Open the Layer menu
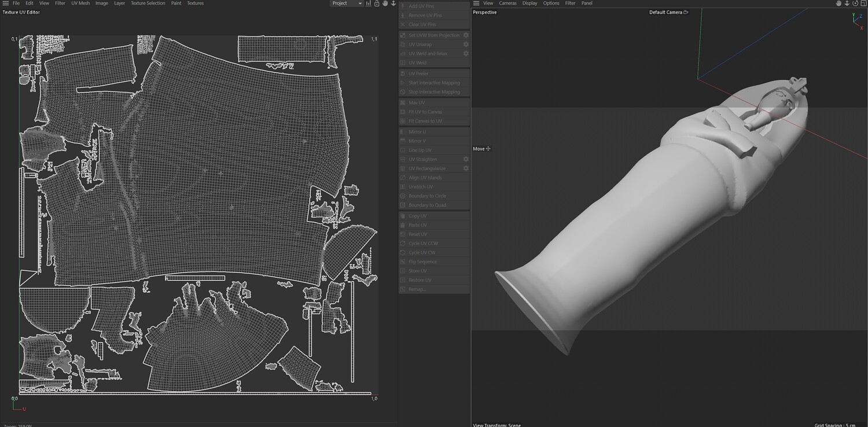 click(x=119, y=3)
